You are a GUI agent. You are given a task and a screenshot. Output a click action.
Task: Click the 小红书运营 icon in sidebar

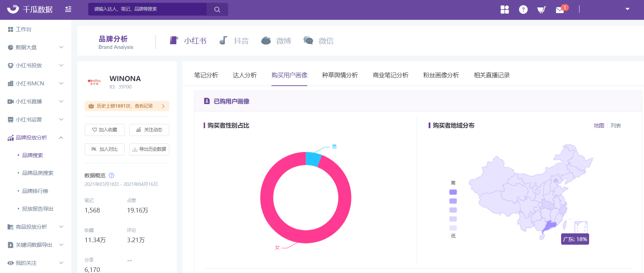[x=11, y=120]
